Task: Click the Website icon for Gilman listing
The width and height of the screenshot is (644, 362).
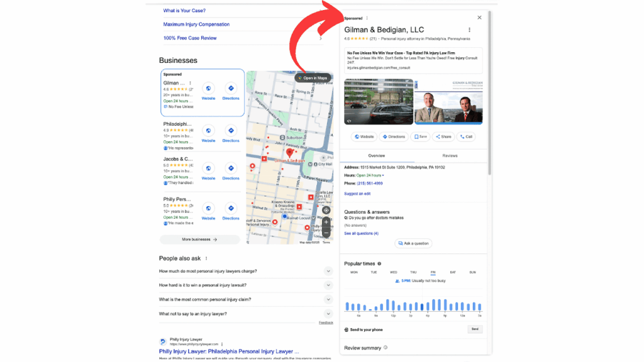Action: [208, 89]
